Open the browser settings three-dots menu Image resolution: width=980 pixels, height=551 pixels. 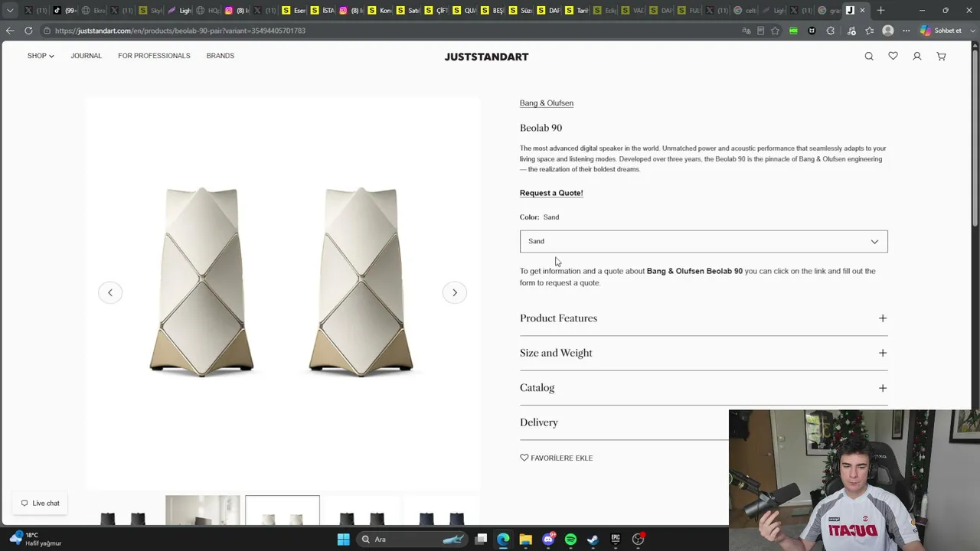pos(906,31)
